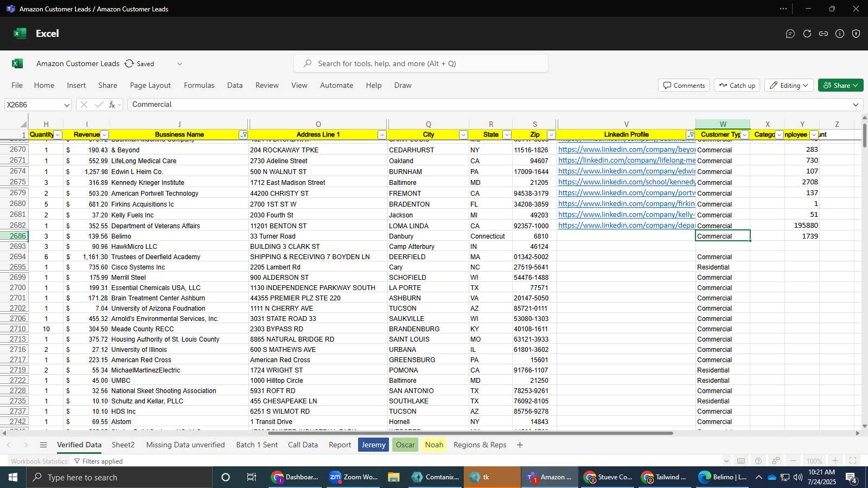
Task: Click the 100% zoom level
Action: [814, 461]
